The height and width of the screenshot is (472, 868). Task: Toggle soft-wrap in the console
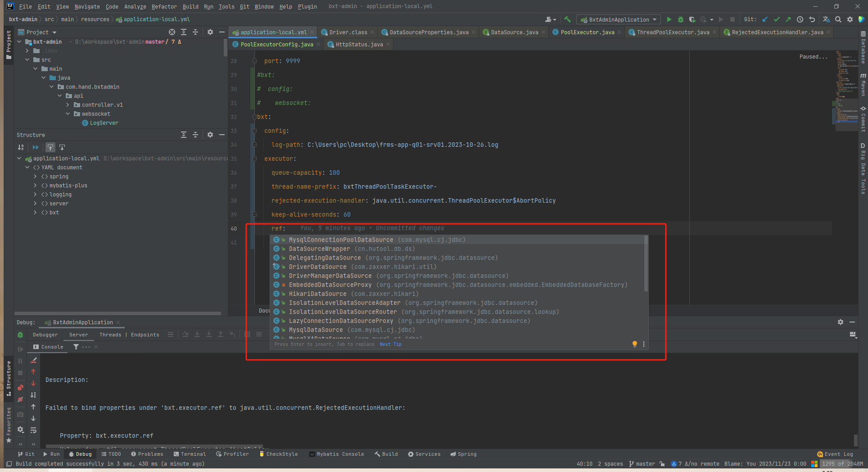pyautogui.click(x=33, y=430)
